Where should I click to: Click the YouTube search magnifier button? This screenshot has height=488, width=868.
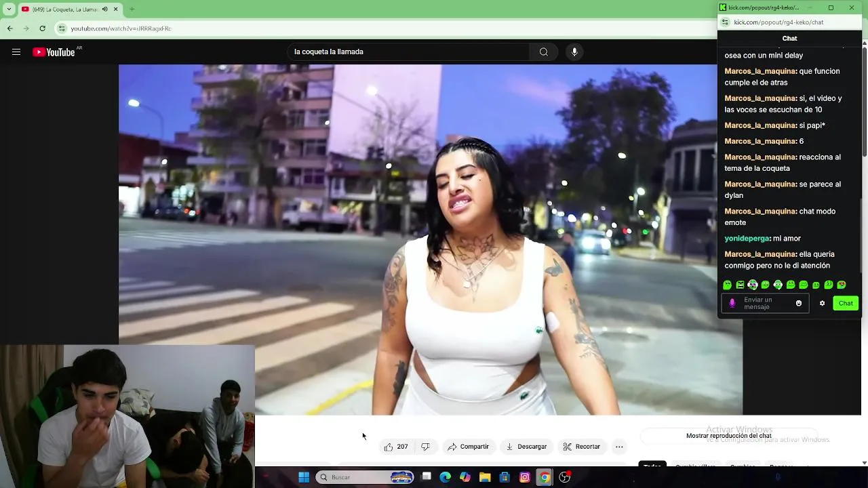[544, 52]
